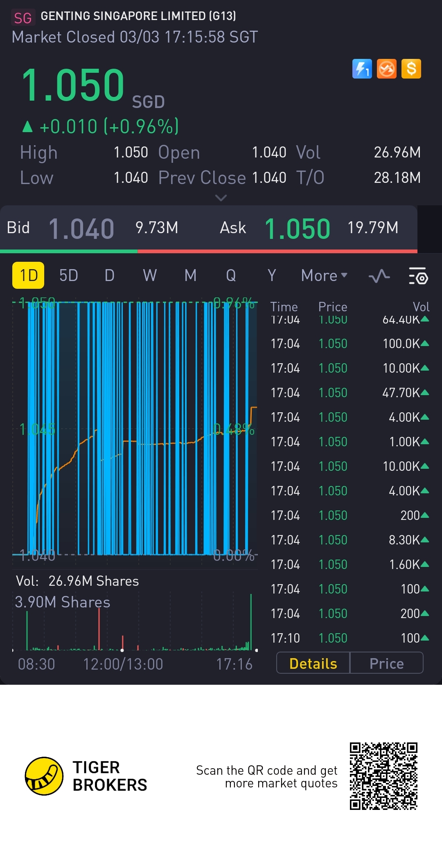Tap the SG market badge
The height and width of the screenshot is (868, 442).
23,18
